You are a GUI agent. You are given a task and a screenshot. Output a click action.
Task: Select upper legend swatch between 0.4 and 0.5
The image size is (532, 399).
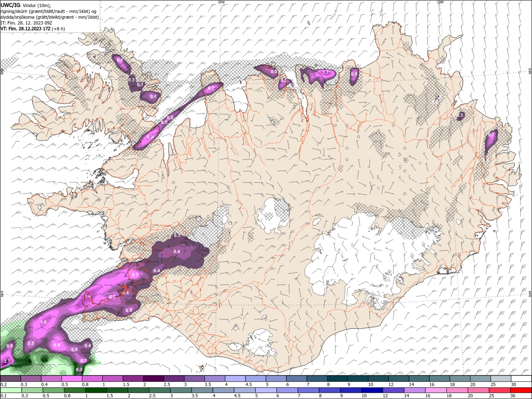[x=51, y=379]
